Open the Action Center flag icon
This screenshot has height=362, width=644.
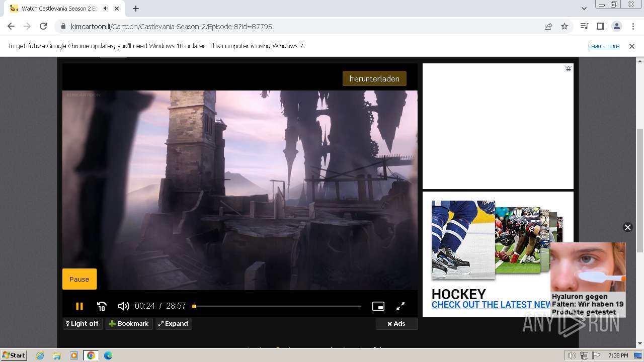[596, 355]
